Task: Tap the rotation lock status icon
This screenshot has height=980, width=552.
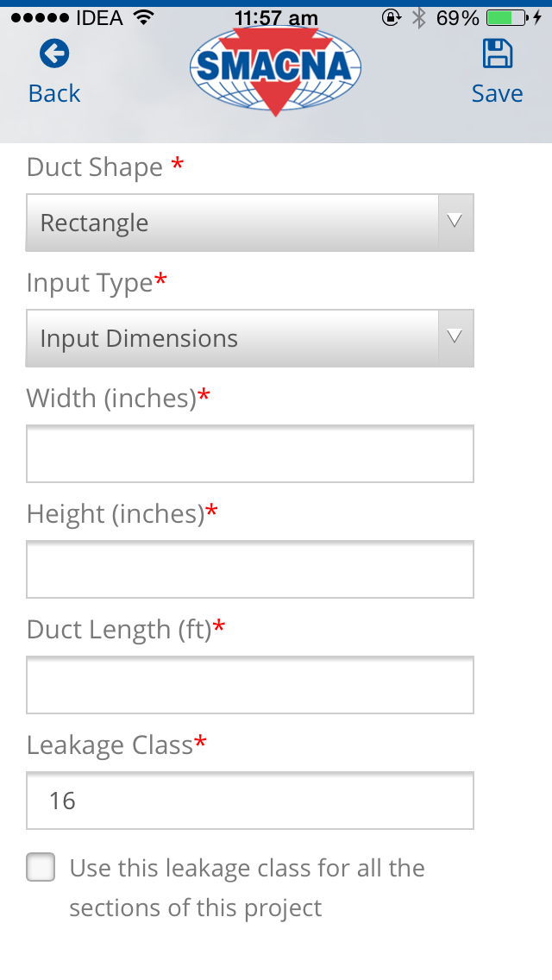Action: pos(392,18)
